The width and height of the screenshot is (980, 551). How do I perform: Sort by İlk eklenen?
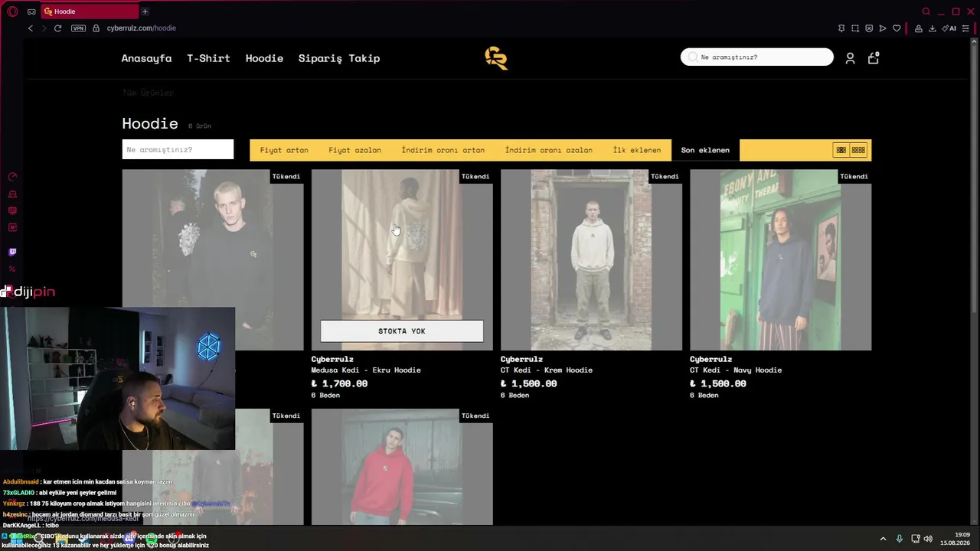637,150
